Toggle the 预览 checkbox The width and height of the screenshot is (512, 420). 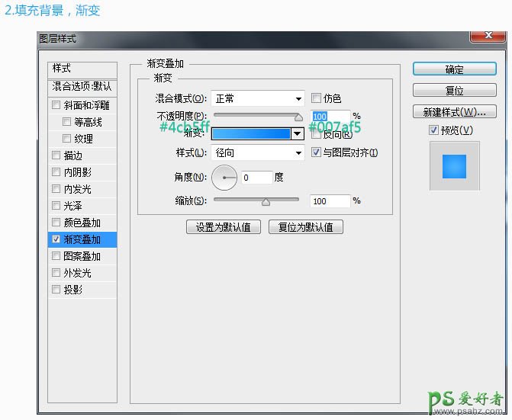(x=434, y=130)
